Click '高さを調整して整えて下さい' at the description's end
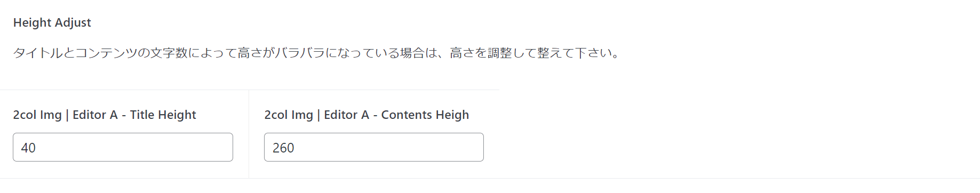 529,53
